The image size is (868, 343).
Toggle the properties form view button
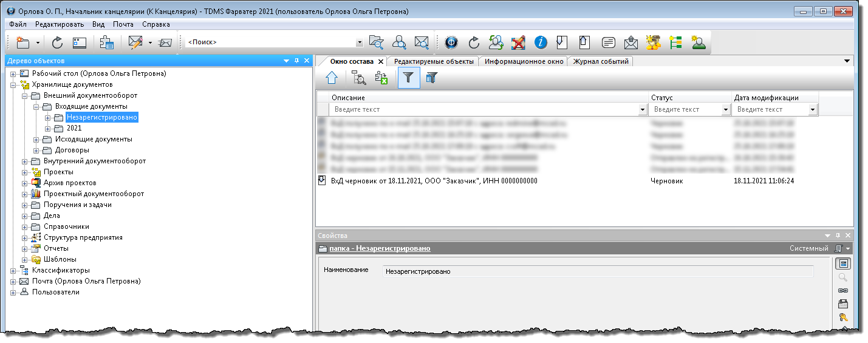click(x=843, y=263)
